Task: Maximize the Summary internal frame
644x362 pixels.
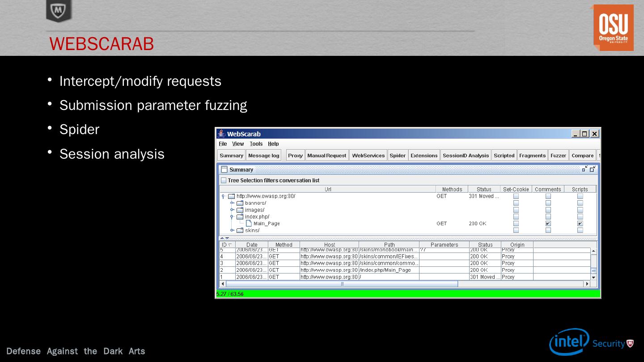Action: (593, 169)
